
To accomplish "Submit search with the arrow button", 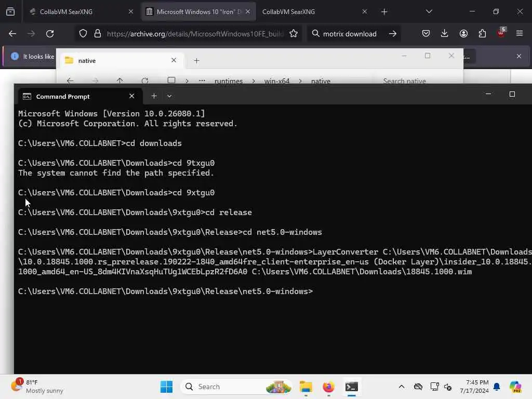I will point(393,34).
